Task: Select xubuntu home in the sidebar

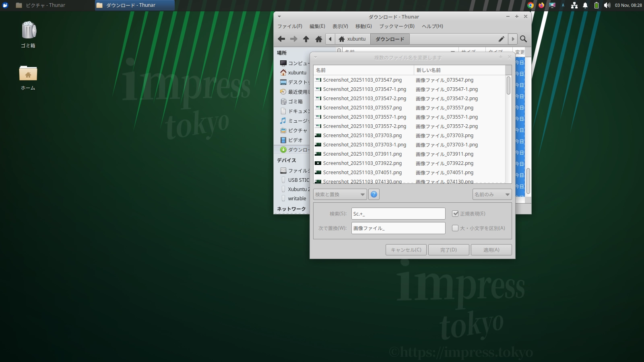Action: tap(293, 73)
